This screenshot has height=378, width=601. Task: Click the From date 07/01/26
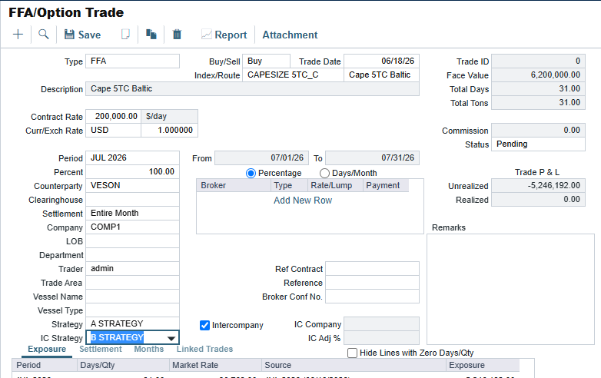tap(261, 158)
